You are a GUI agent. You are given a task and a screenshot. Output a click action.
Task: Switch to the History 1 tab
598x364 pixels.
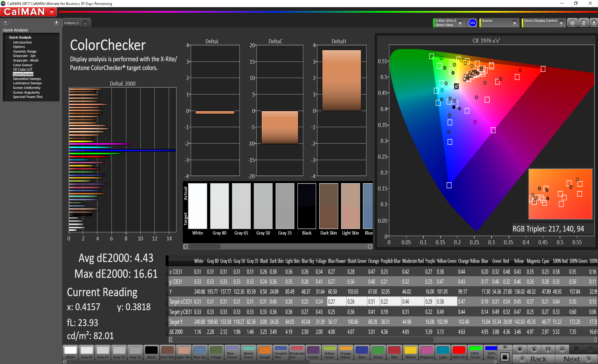(71, 23)
